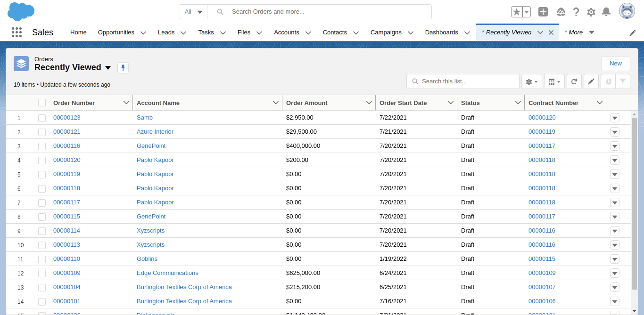
Task: Open the favorites list dropdown arrow
Action: 527,12
